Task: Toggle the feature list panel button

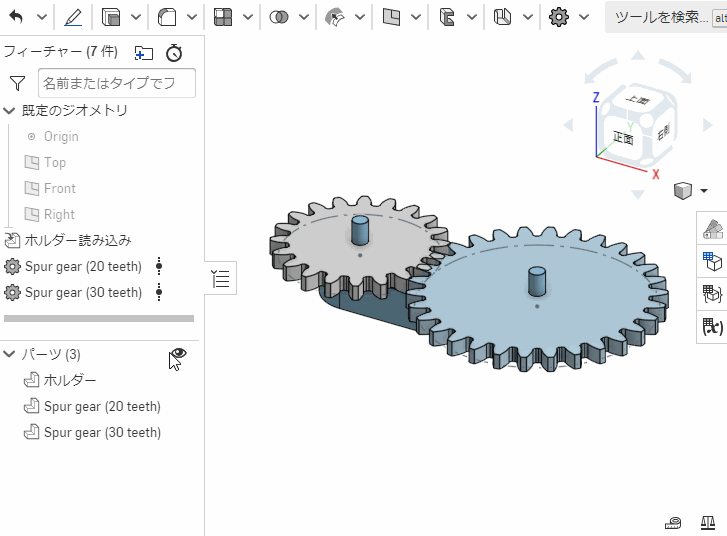Action: click(x=222, y=279)
